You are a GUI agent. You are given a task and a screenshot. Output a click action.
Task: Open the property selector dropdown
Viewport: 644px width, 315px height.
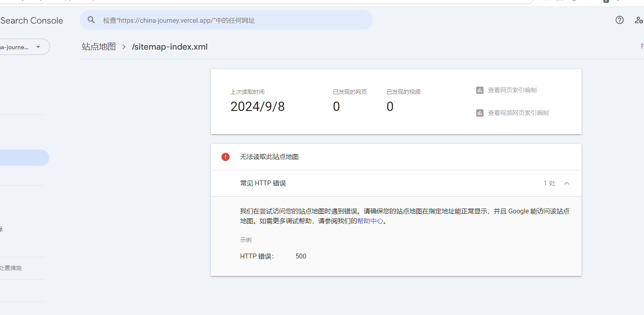(x=24, y=47)
